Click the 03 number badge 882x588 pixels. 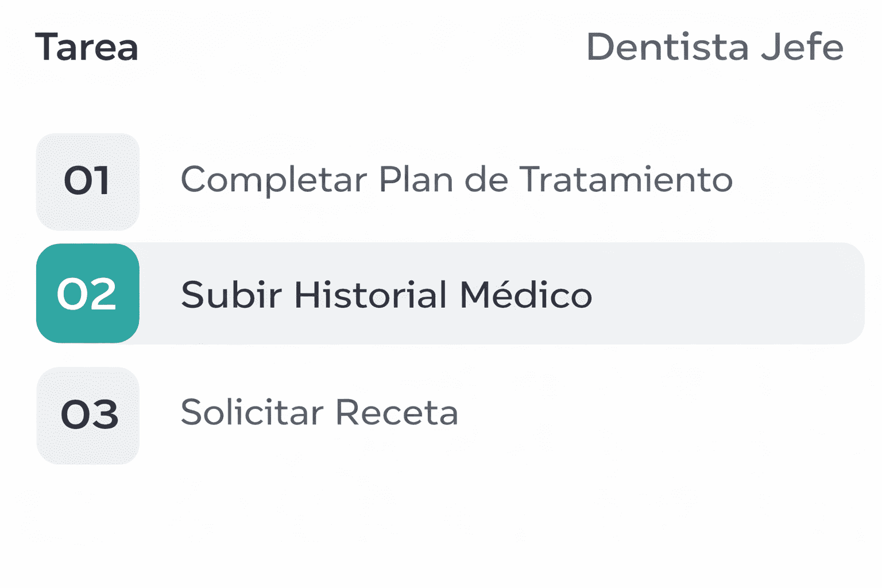click(x=87, y=415)
